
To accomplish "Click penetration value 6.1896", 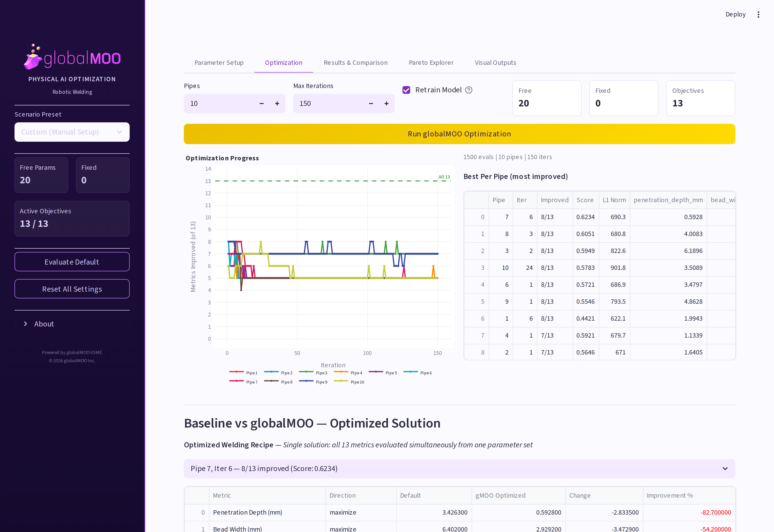I will pos(668,251).
